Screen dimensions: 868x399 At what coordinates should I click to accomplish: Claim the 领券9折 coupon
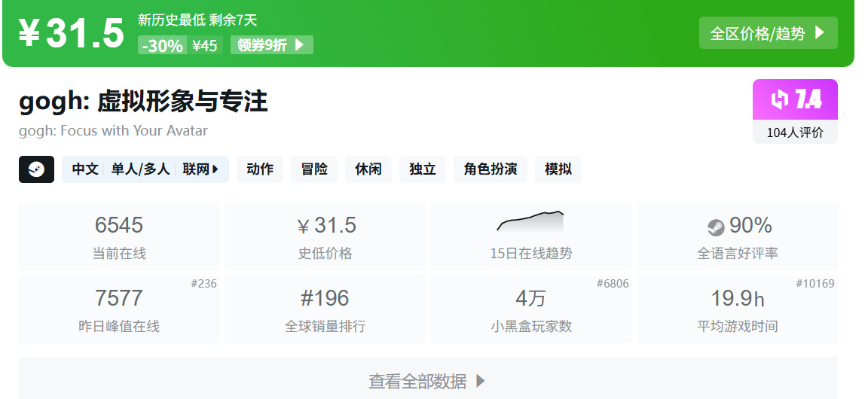tap(272, 45)
